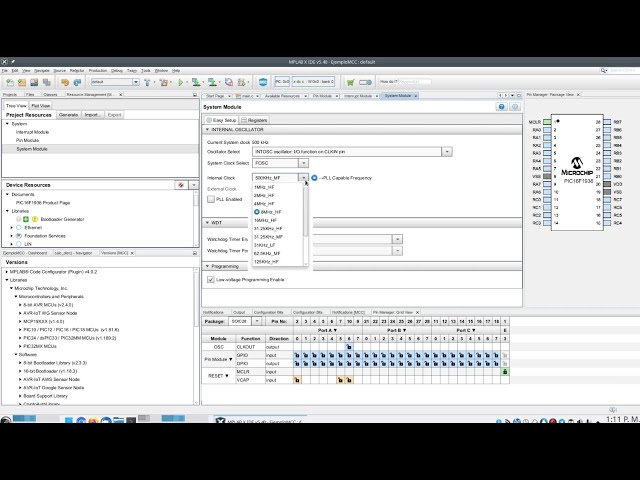
Task: Click the Internal Clock dropdown arrow
Action: (x=303, y=178)
